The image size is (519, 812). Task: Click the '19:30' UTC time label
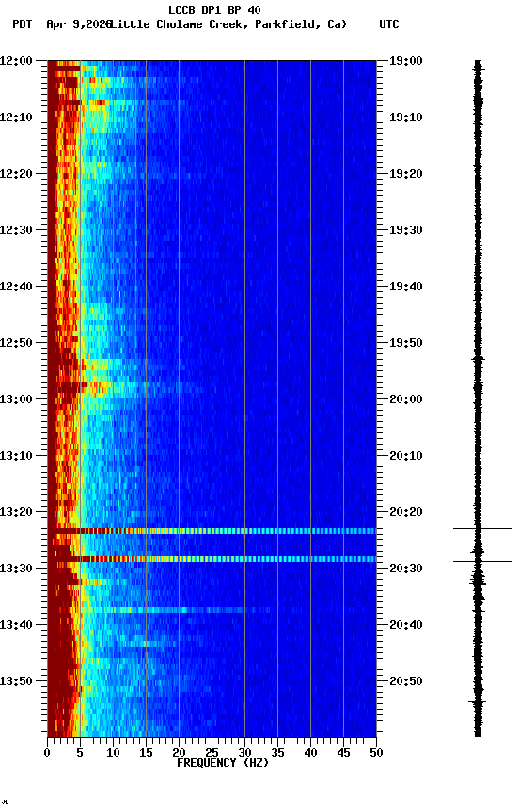pos(406,230)
